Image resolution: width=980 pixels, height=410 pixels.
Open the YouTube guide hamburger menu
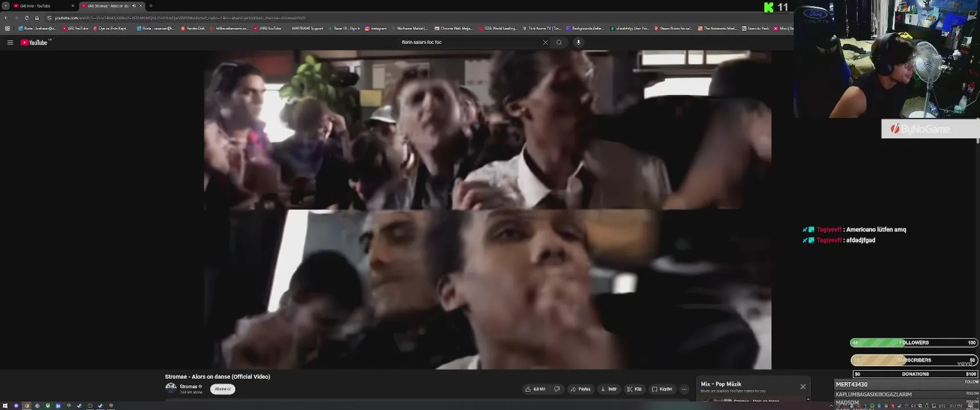tap(10, 42)
